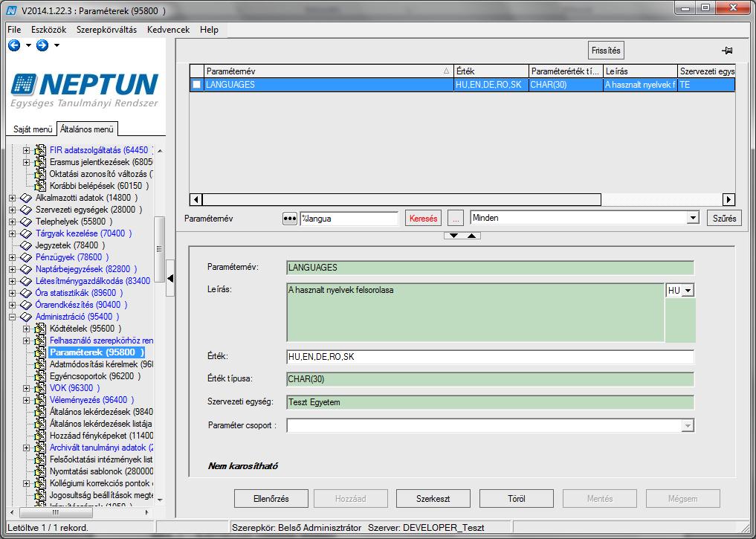Click the blue forward navigation arrow
756x539 pixels.
pos(42,45)
